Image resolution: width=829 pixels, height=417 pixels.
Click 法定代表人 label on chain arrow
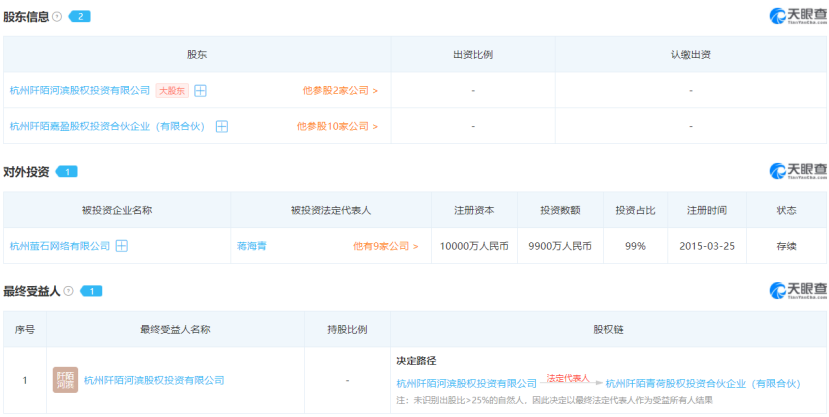point(568,378)
